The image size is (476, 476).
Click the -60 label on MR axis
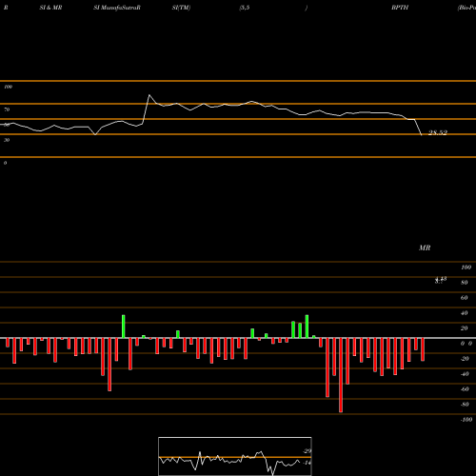pyautogui.click(x=465, y=389)
